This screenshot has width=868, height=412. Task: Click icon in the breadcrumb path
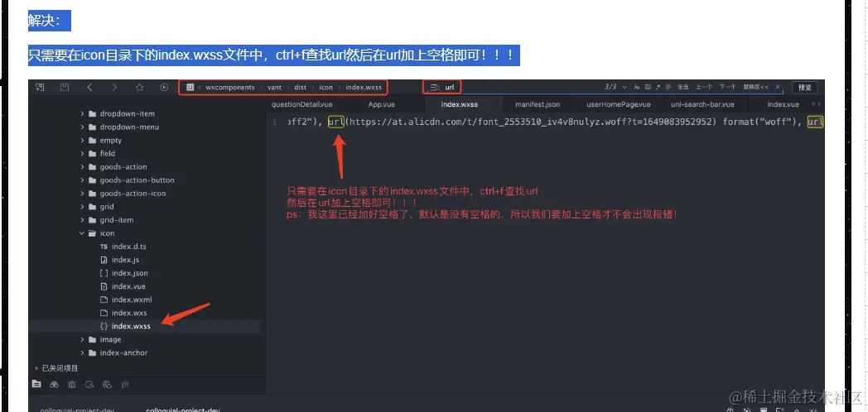(326, 88)
